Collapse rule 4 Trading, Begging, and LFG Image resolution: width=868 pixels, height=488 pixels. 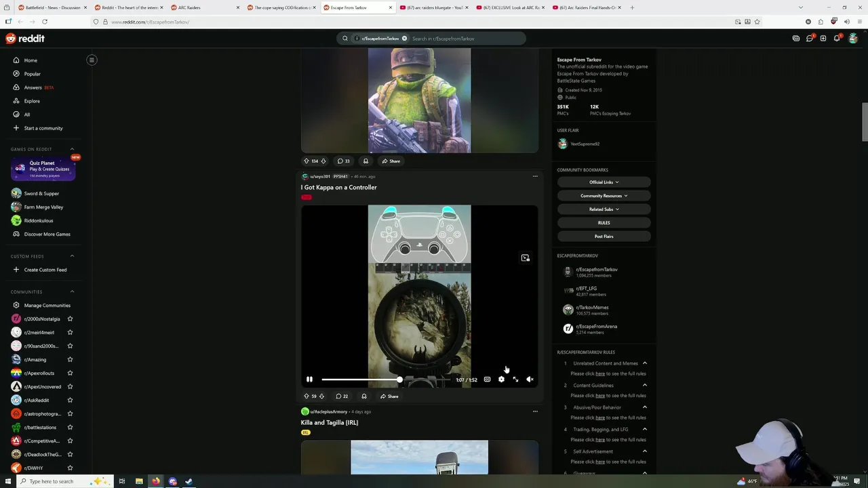click(645, 429)
